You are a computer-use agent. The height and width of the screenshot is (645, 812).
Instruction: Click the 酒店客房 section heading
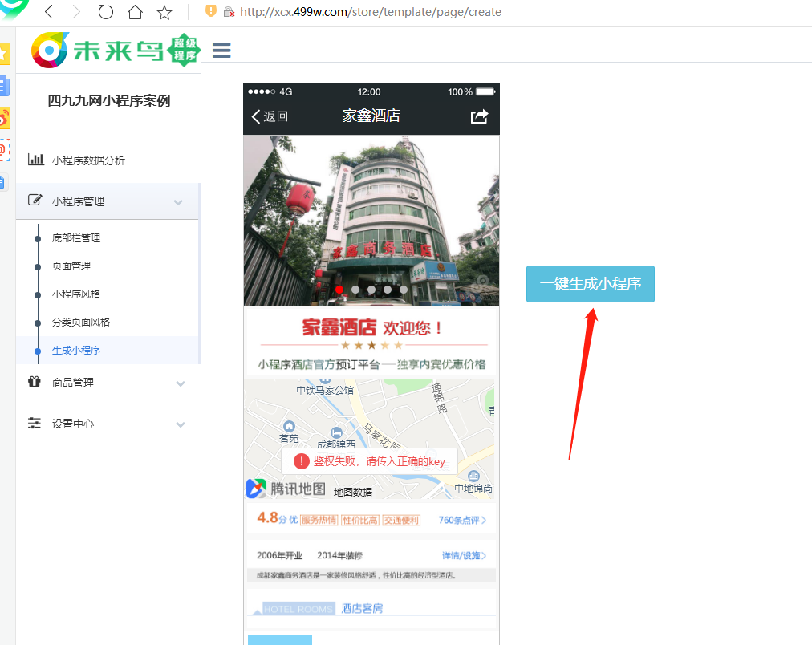tap(362, 608)
